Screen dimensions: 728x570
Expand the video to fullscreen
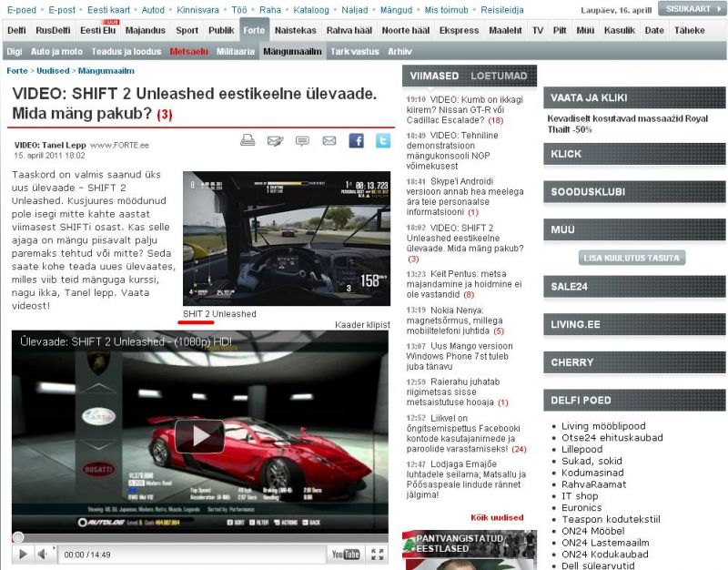click(x=377, y=554)
